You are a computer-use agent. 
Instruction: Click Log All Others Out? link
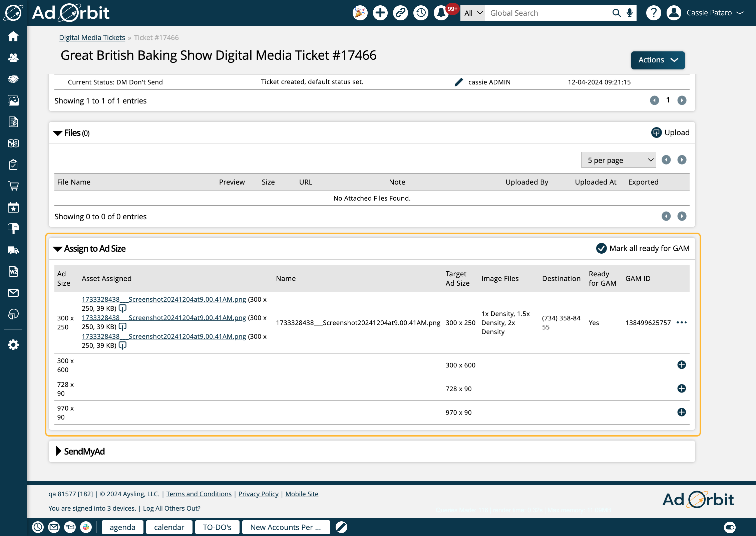(x=171, y=508)
